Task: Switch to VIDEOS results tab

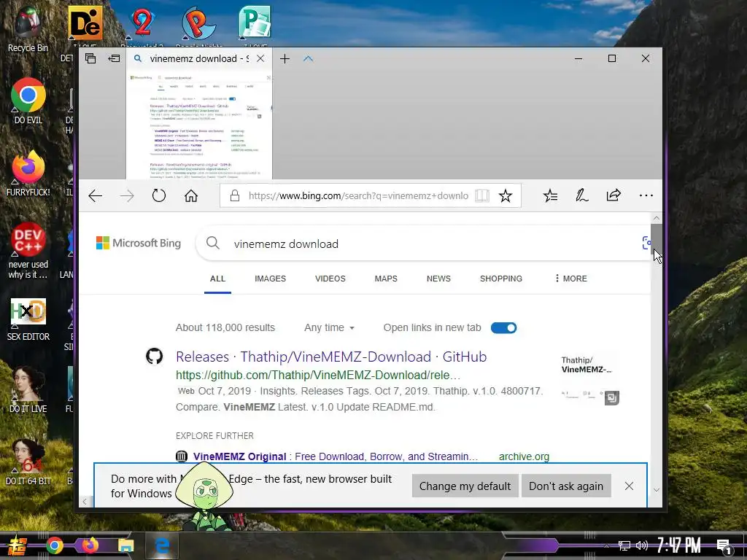Action: pos(330,279)
